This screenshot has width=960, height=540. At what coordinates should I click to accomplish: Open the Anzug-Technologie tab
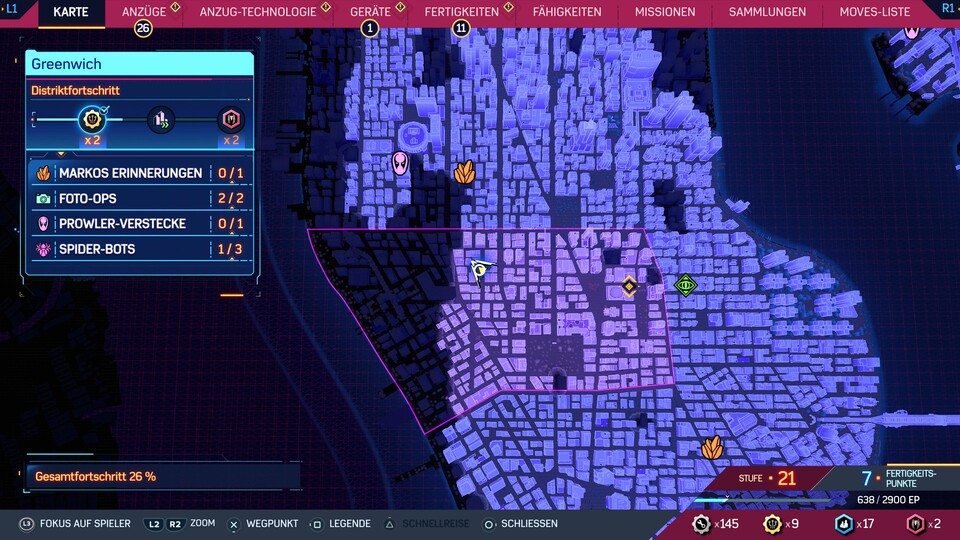[258, 12]
